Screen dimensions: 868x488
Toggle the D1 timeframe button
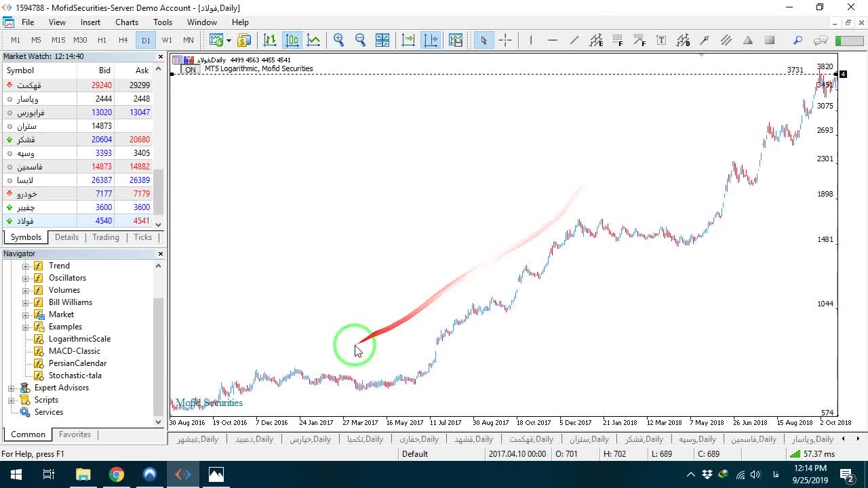point(146,40)
